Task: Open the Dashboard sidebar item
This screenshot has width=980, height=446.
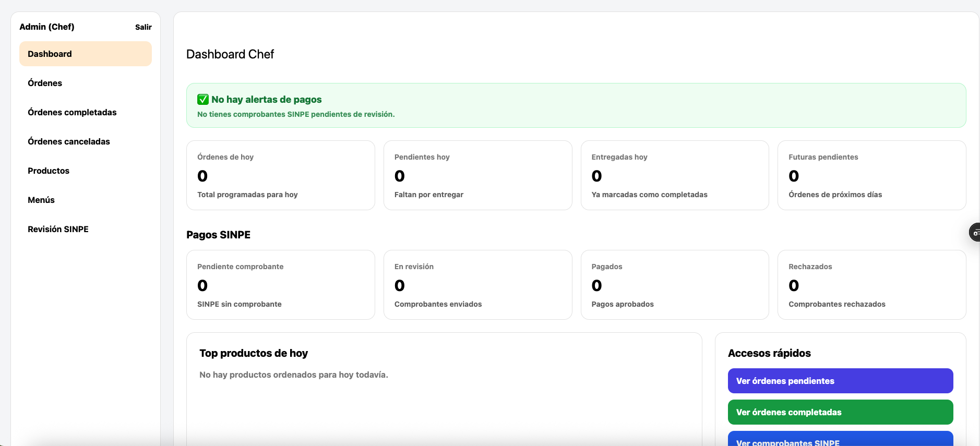Action: click(x=86, y=54)
